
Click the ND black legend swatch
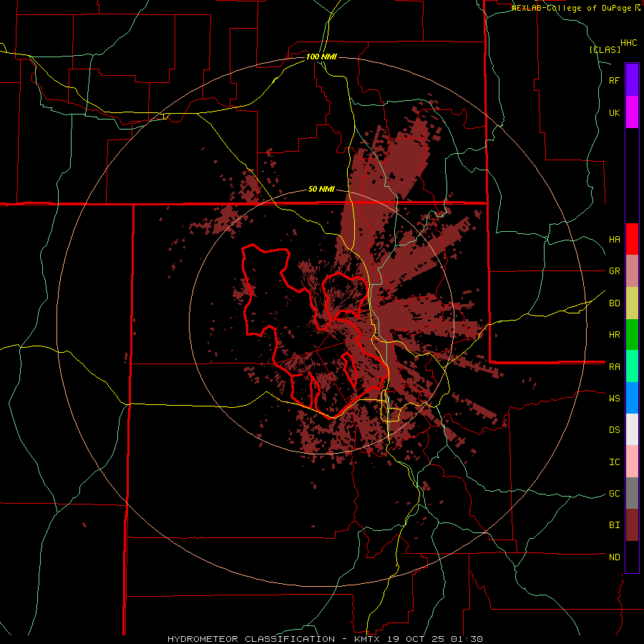point(632,557)
